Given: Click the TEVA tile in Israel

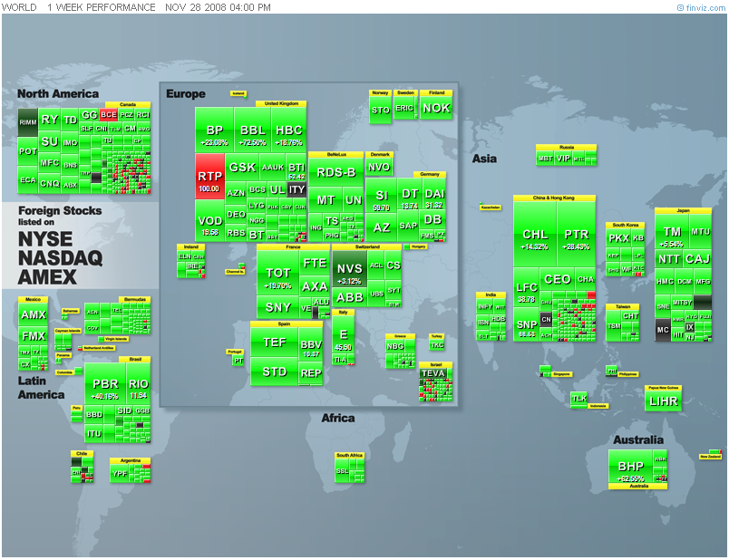Looking at the screenshot, I should (x=433, y=372).
